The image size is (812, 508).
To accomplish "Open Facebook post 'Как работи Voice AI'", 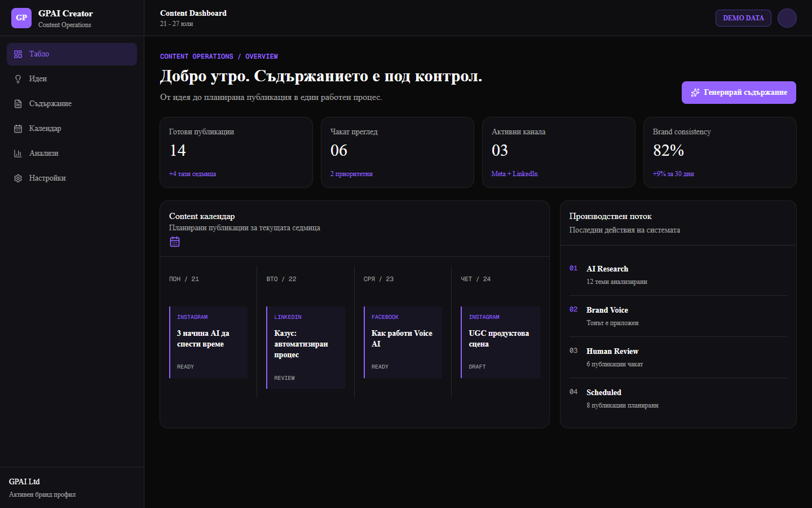I will point(403,342).
